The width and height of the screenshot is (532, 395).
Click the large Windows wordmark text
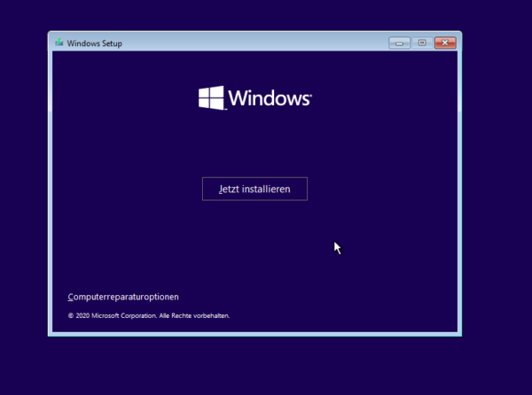[270, 98]
